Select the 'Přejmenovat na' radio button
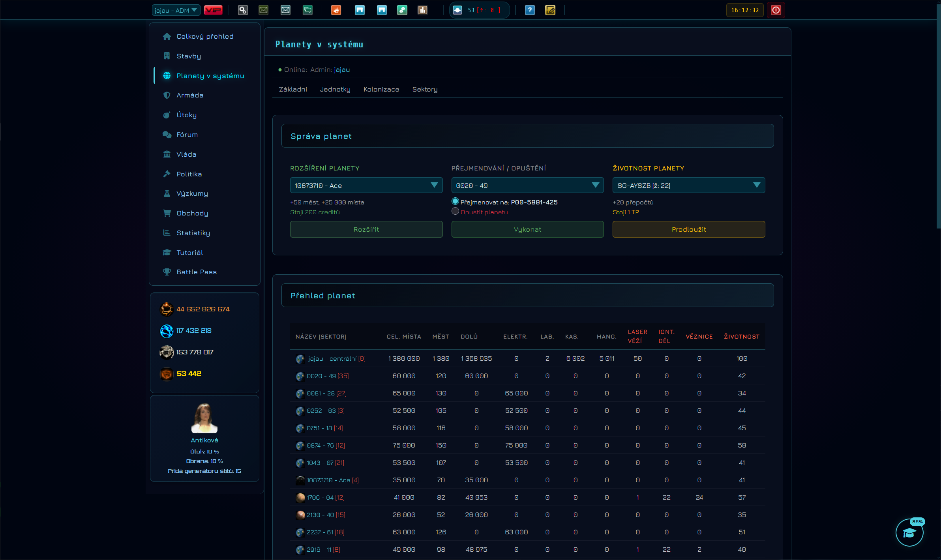Image resolution: width=941 pixels, height=560 pixels. (x=455, y=201)
